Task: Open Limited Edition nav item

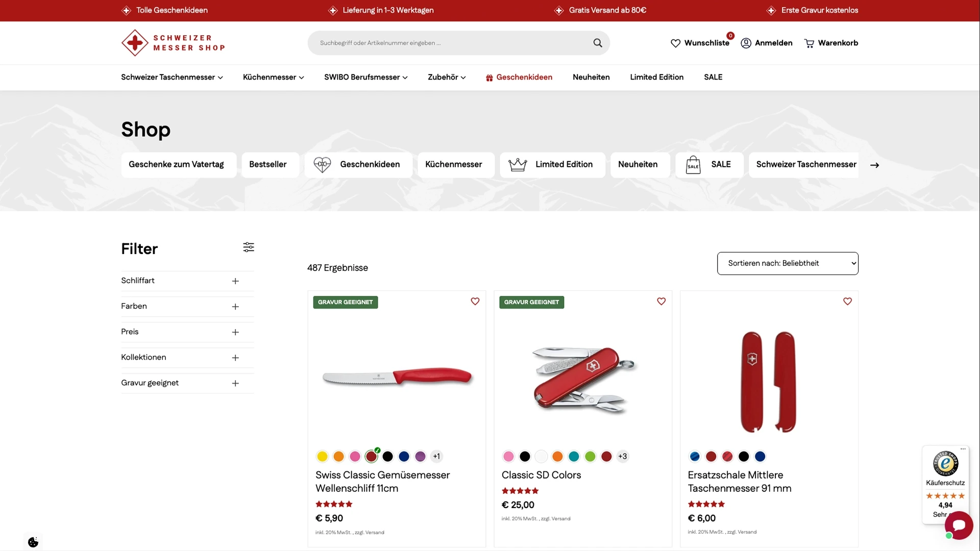Action: [x=656, y=77]
